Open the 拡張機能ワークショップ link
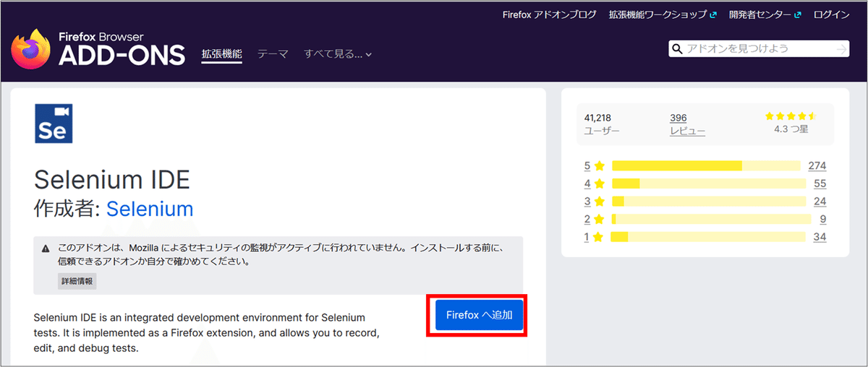 pos(662,14)
